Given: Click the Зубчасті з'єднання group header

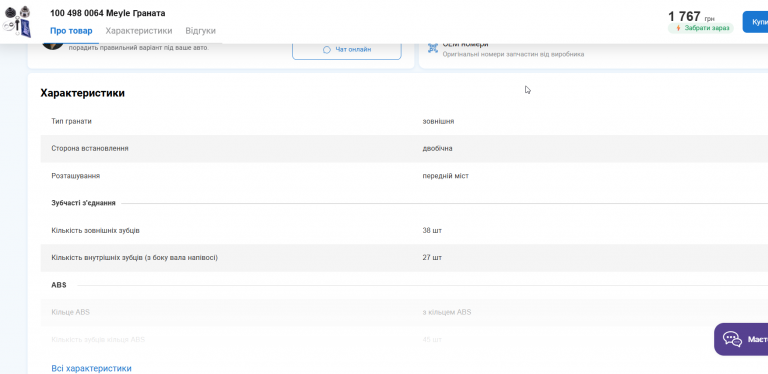Looking at the screenshot, I should [83, 203].
